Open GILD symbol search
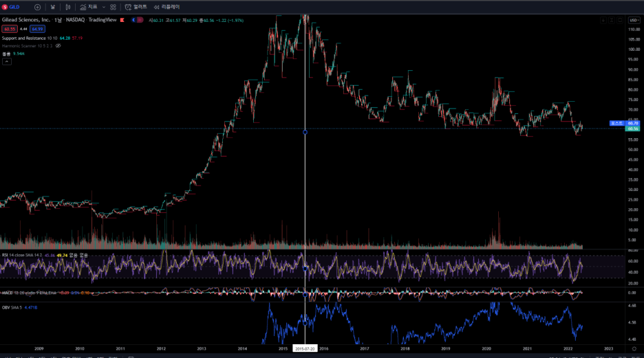The image size is (644, 358). 11,7
